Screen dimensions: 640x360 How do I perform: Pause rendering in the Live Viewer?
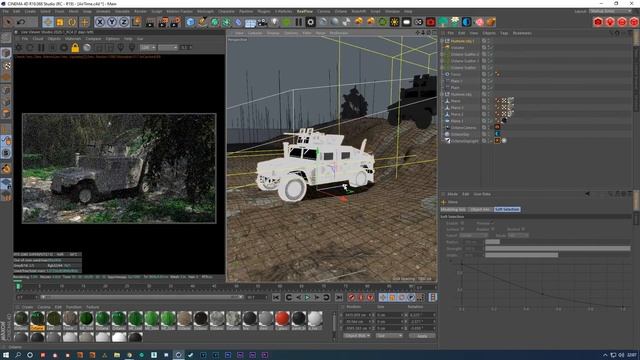coord(41,48)
